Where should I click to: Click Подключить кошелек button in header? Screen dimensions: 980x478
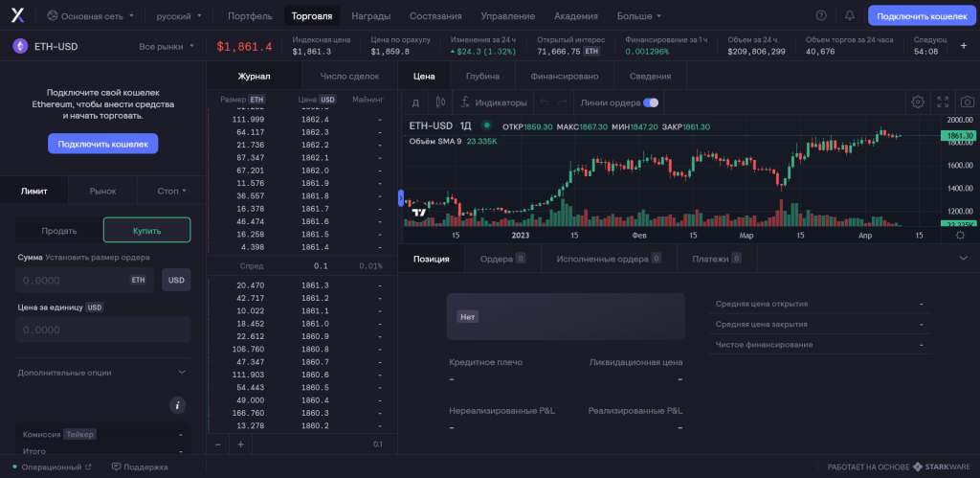click(922, 16)
